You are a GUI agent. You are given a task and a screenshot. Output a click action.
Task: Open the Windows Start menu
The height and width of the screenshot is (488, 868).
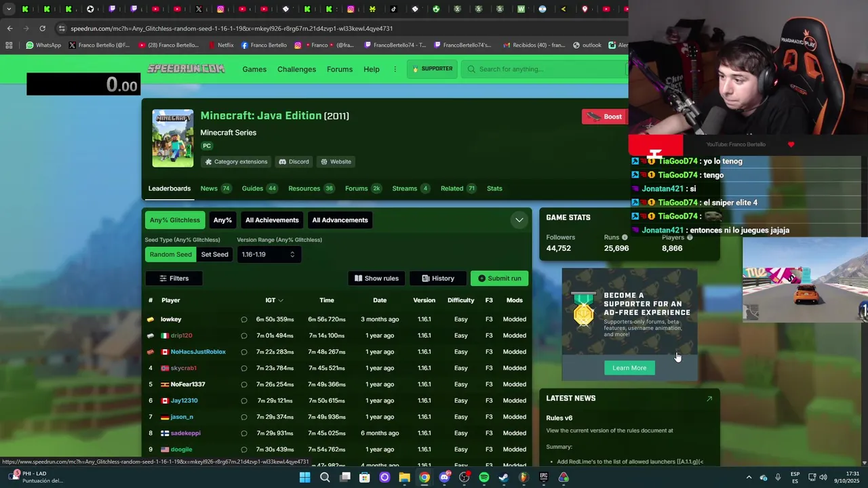tap(304, 478)
